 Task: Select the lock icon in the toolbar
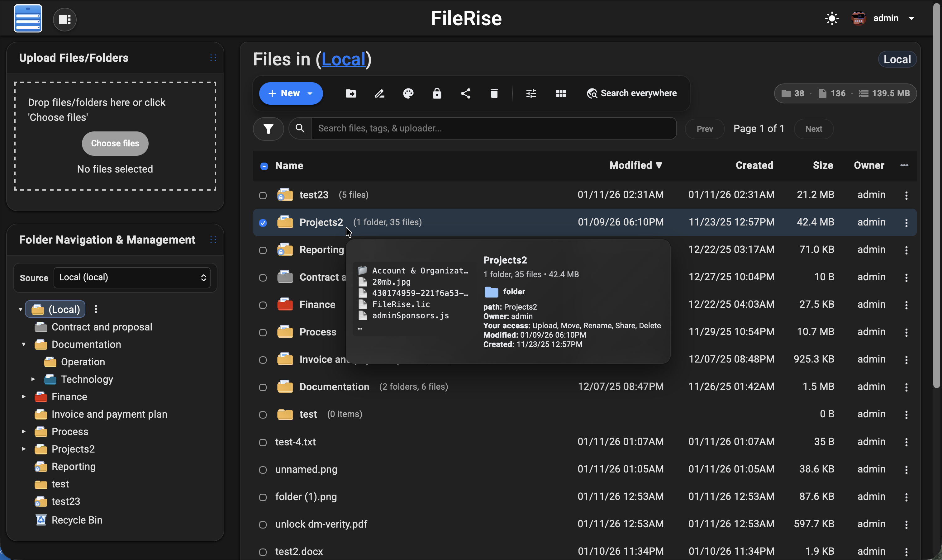tap(437, 93)
